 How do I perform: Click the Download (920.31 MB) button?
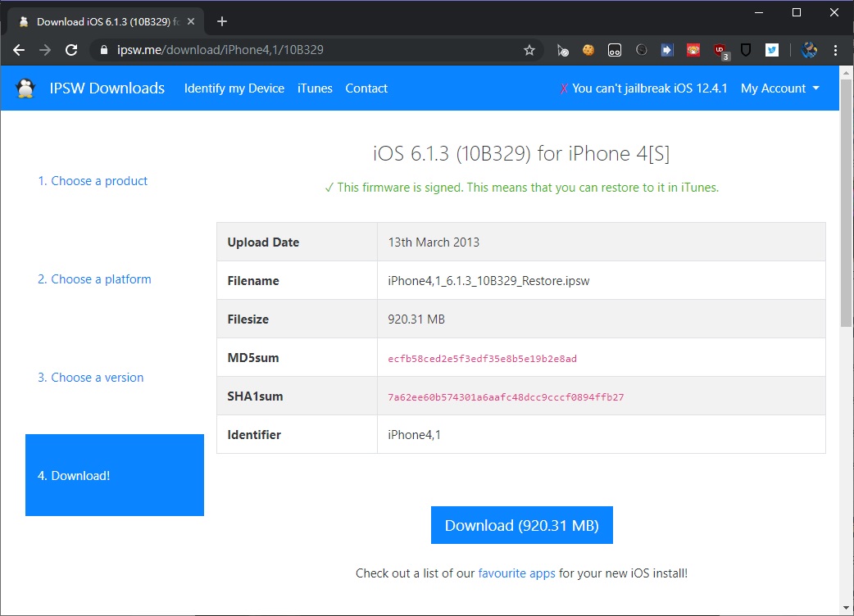[521, 524]
